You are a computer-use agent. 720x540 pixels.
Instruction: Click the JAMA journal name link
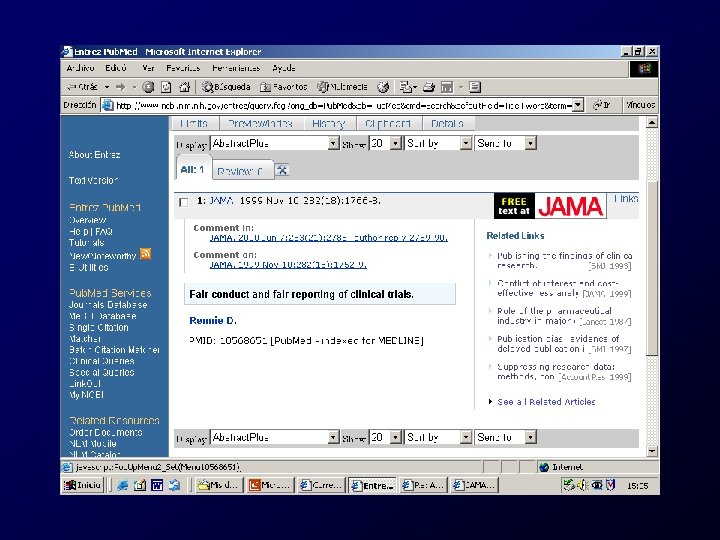coord(221,201)
